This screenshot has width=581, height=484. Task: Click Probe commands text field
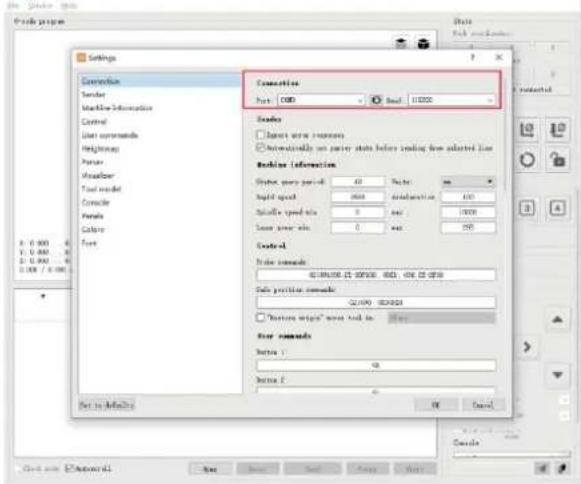click(x=376, y=275)
